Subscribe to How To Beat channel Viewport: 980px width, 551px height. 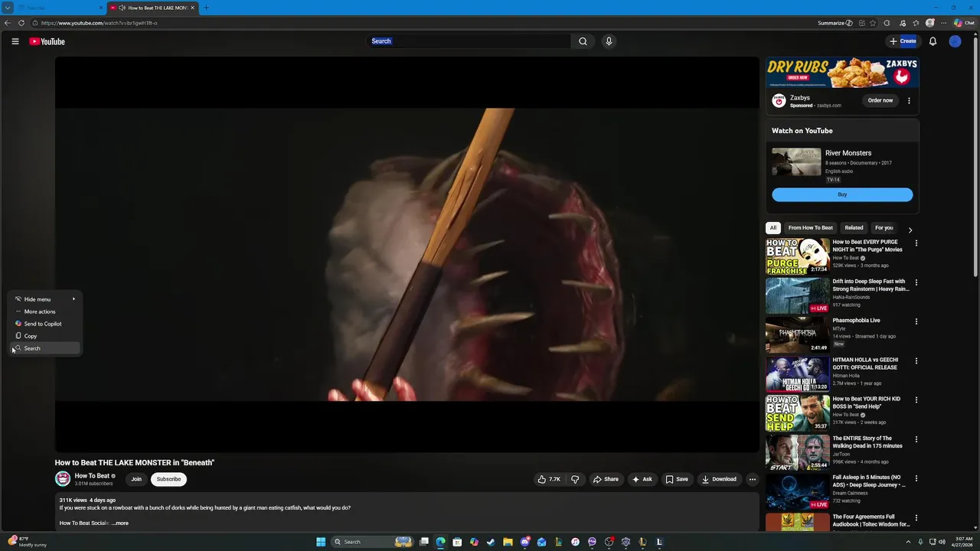(168, 479)
